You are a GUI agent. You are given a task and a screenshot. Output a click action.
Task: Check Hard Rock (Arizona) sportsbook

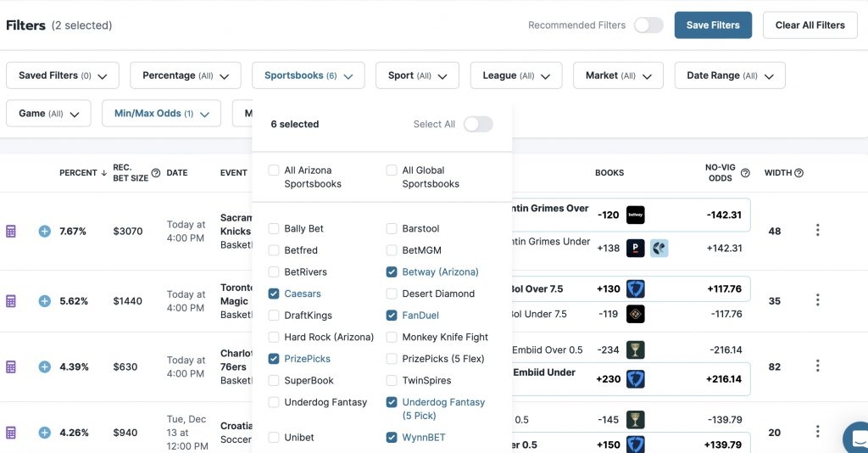point(274,337)
